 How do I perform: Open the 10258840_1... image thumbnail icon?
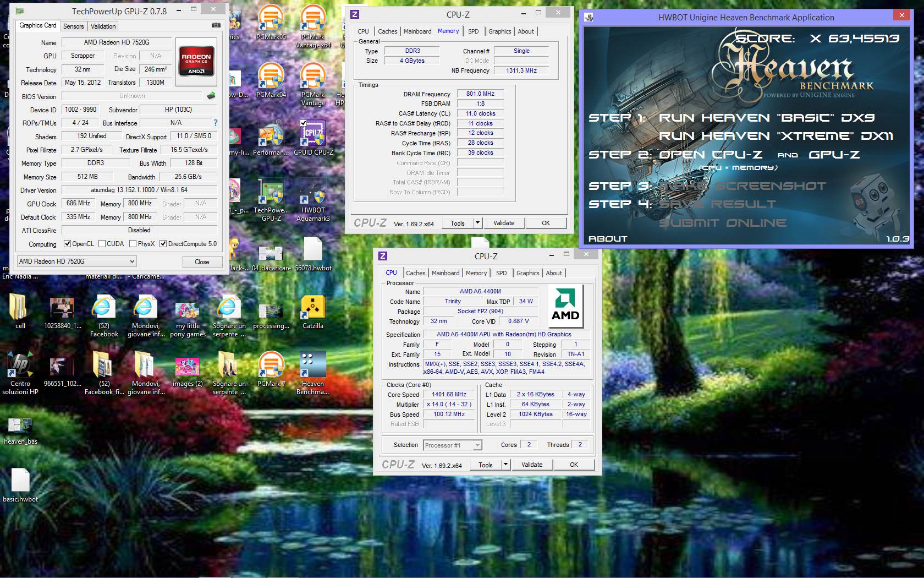(62, 313)
